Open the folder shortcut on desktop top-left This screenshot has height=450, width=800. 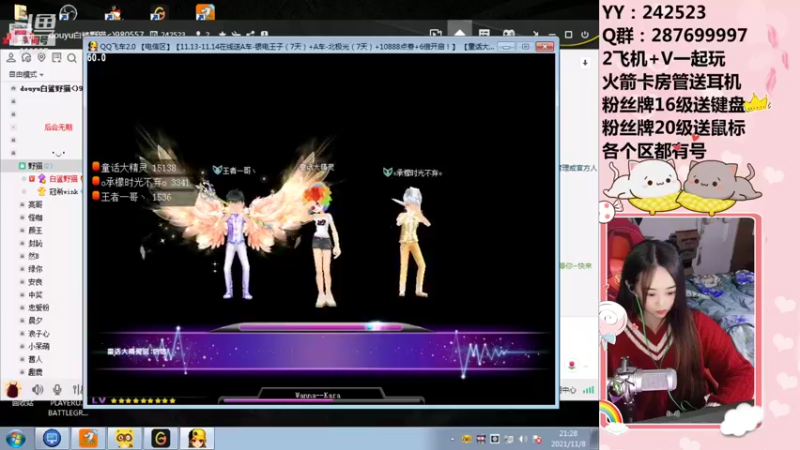coord(20,12)
